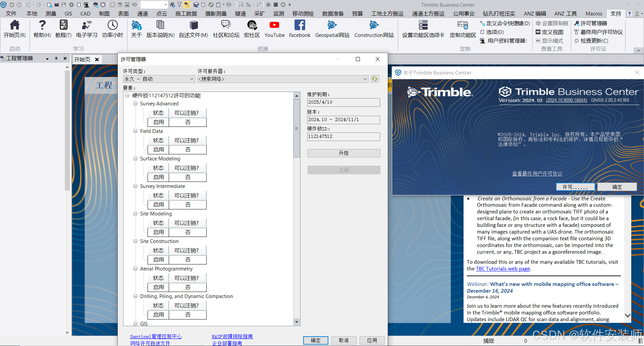The width and height of the screenshot is (644, 346).
Task: Collapse the hardware key 112147512 node
Action: 127,96
